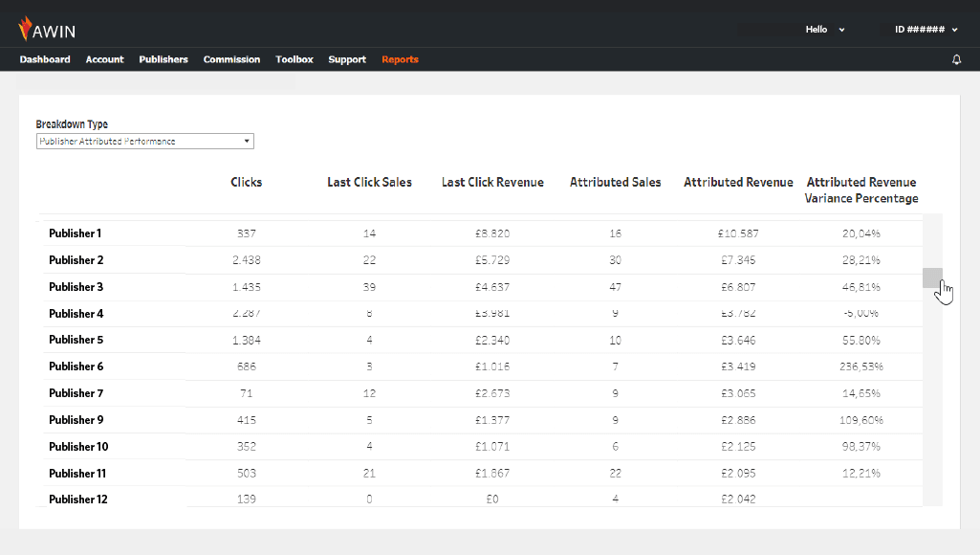
Task: Open the Account menu
Action: click(104, 59)
